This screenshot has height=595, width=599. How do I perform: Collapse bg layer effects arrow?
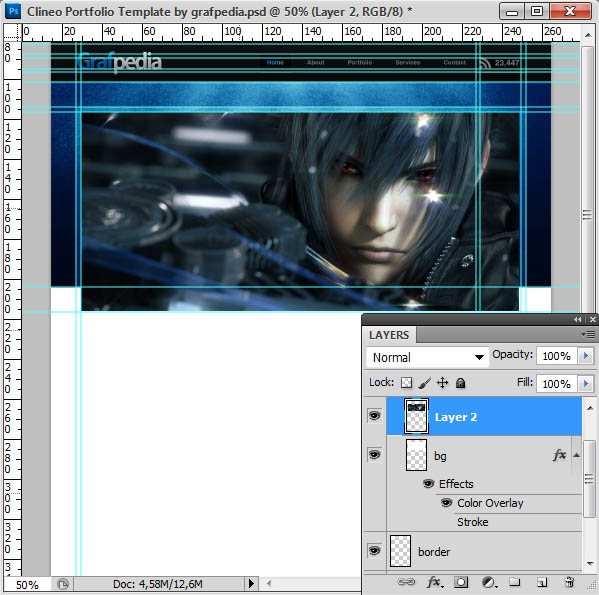point(577,455)
